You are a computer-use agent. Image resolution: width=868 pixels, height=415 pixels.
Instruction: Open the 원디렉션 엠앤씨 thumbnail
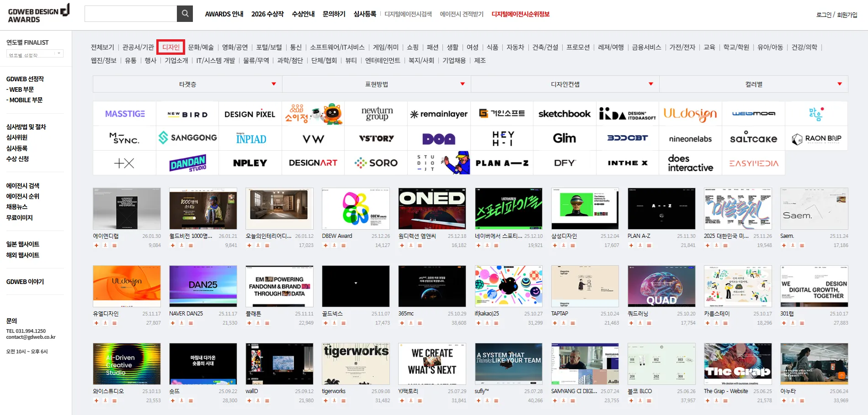432,209
